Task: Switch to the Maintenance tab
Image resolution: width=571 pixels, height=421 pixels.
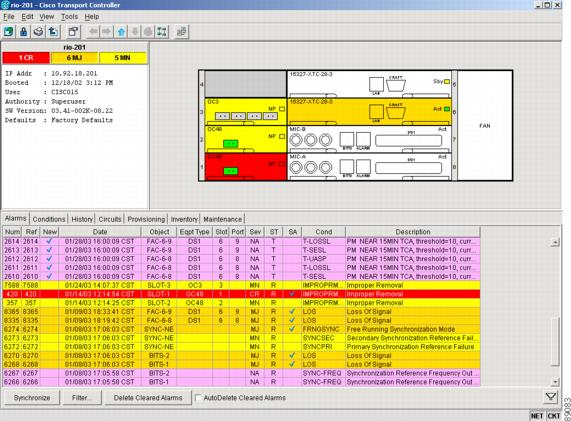Action: (223, 219)
